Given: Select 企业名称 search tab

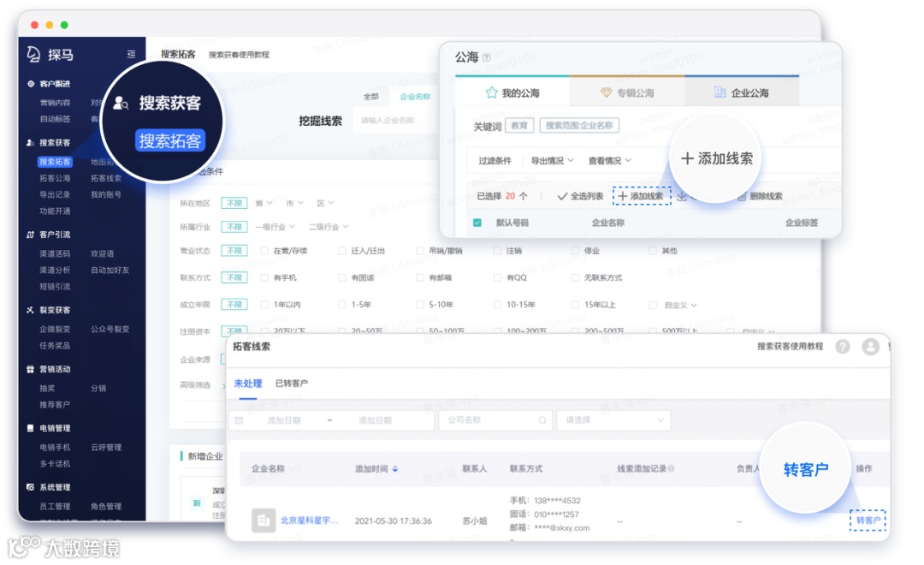Looking at the screenshot, I should (416, 97).
